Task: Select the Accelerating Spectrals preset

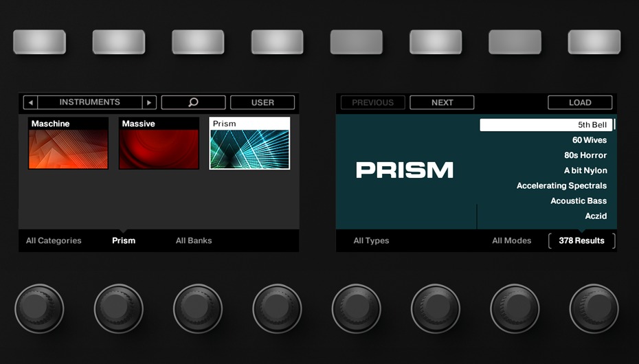Action: (x=561, y=185)
